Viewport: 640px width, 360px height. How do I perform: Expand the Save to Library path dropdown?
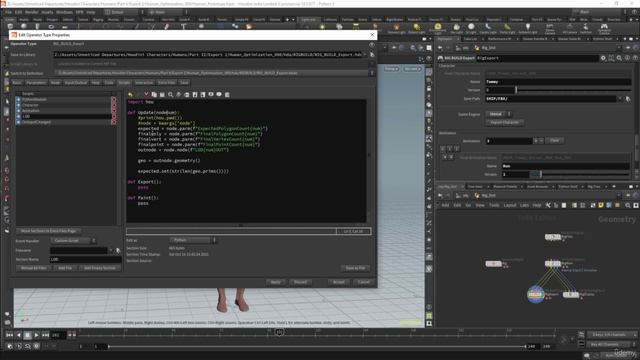(365, 54)
